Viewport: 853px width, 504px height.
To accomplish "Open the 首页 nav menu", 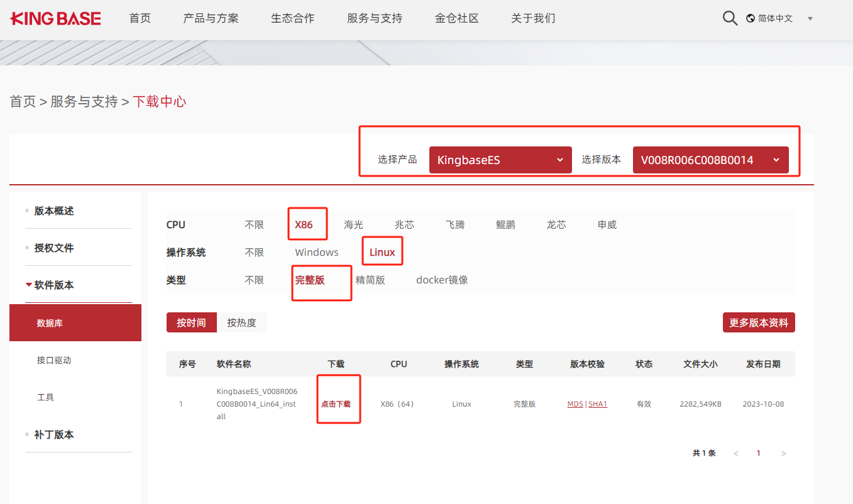I will pos(140,18).
